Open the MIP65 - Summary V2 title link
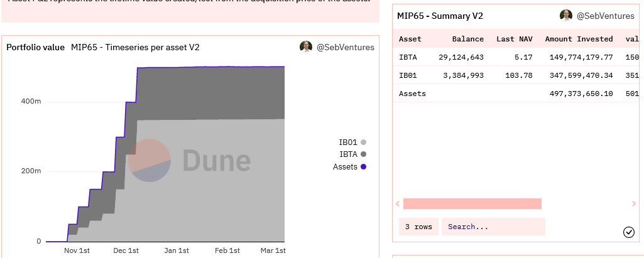This screenshot has height=258, width=644. (x=440, y=16)
